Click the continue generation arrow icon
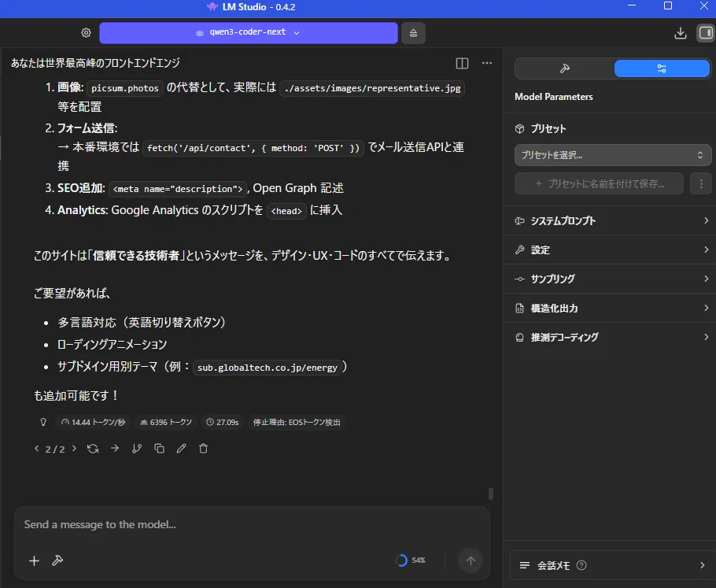 (x=115, y=449)
